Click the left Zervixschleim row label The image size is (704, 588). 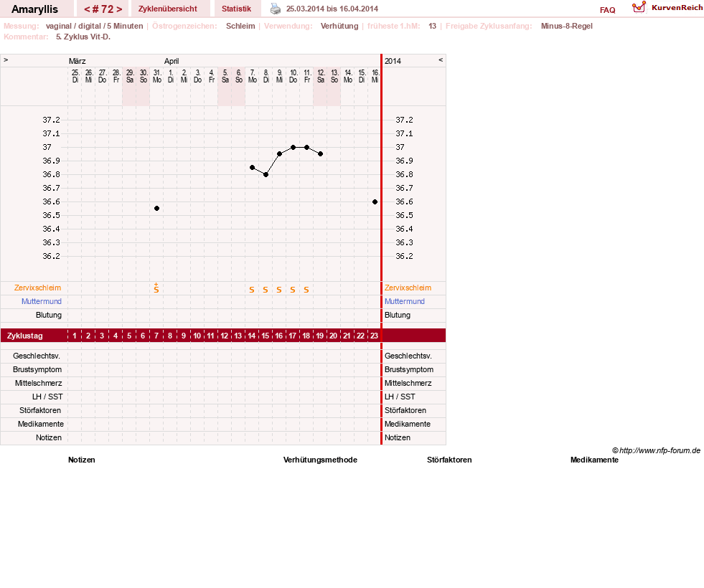[x=37, y=288]
